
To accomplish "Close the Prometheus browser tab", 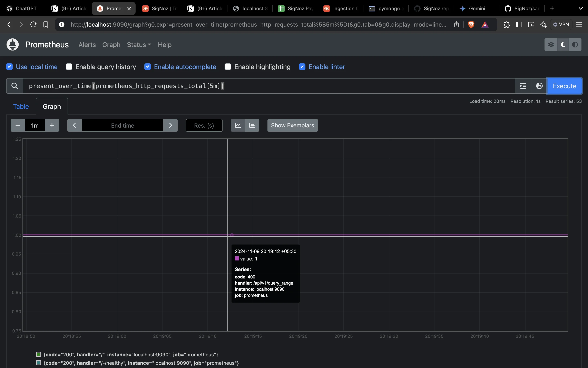I will [129, 9].
